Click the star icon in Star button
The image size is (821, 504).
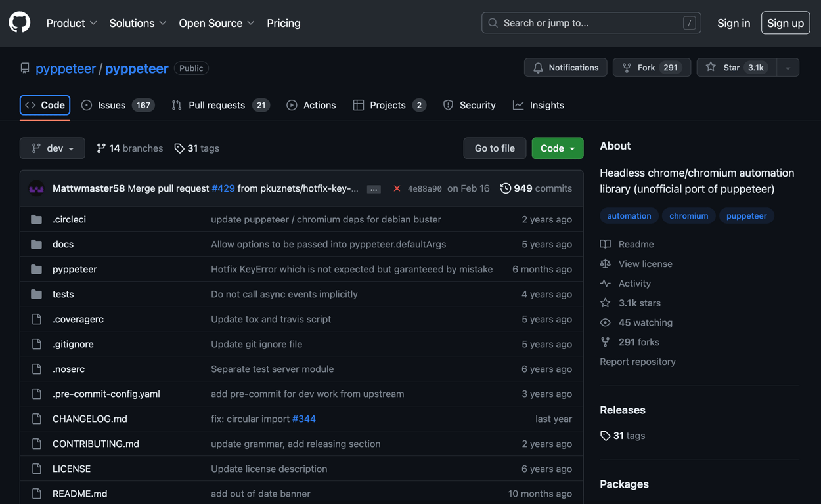[711, 68]
